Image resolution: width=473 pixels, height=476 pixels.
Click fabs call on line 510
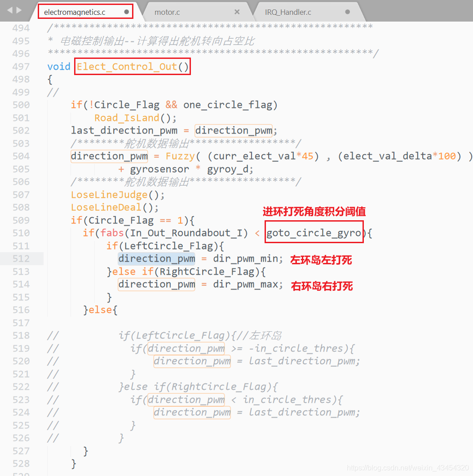pyautogui.click(x=112, y=233)
